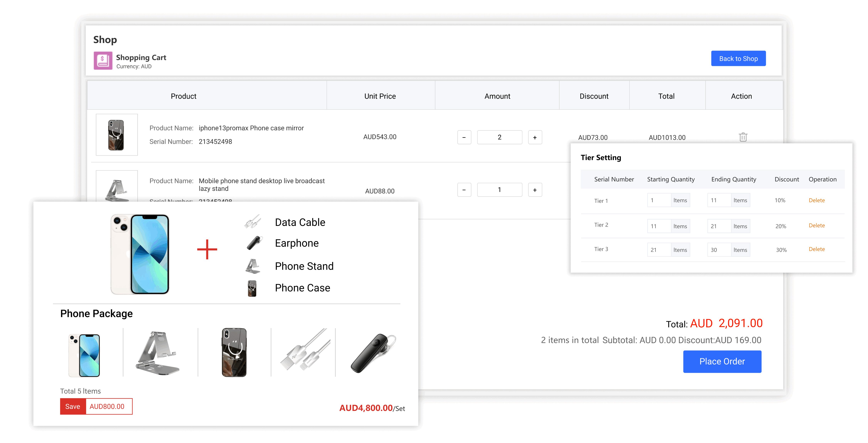The image size is (868, 443).
Task: Delete Tier 3 discount row
Action: [x=816, y=249]
